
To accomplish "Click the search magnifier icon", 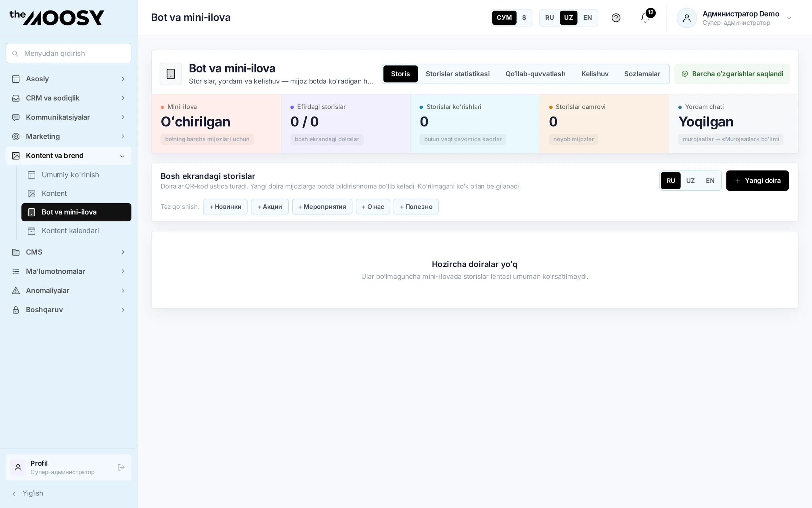I will click(x=15, y=54).
